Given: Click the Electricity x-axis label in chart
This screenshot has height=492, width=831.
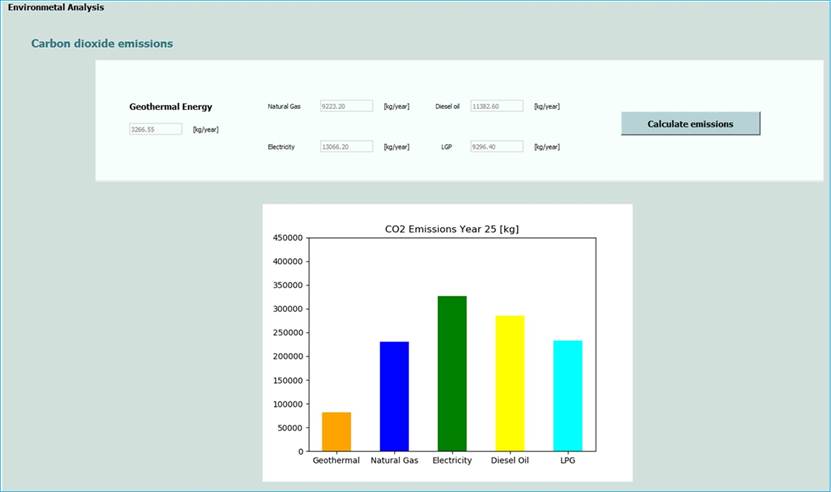Looking at the screenshot, I should 451,461.
